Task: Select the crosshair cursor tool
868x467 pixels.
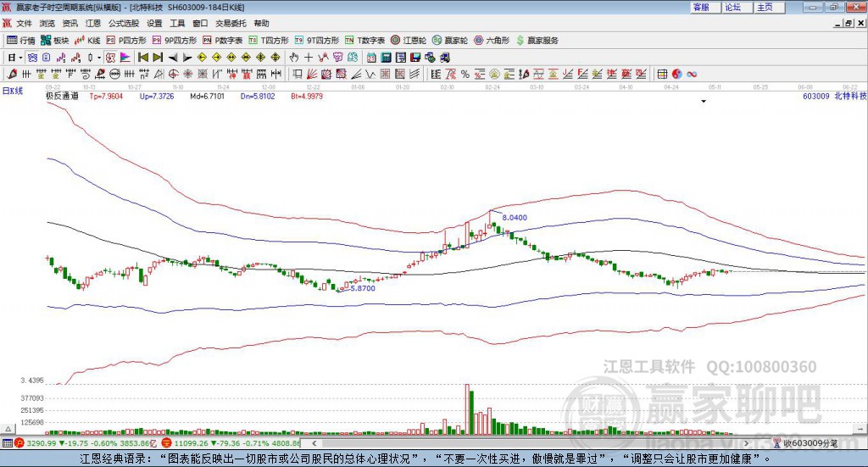Action: click(x=309, y=58)
